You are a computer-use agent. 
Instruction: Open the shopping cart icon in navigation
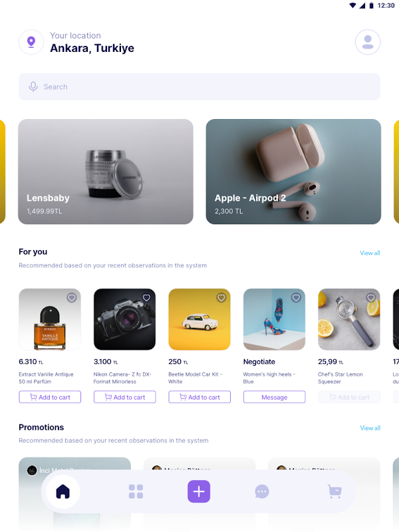(x=334, y=491)
